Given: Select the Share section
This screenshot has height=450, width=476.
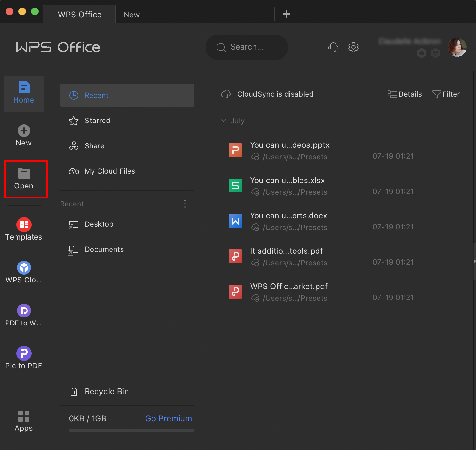Looking at the screenshot, I should [x=127, y=146].
